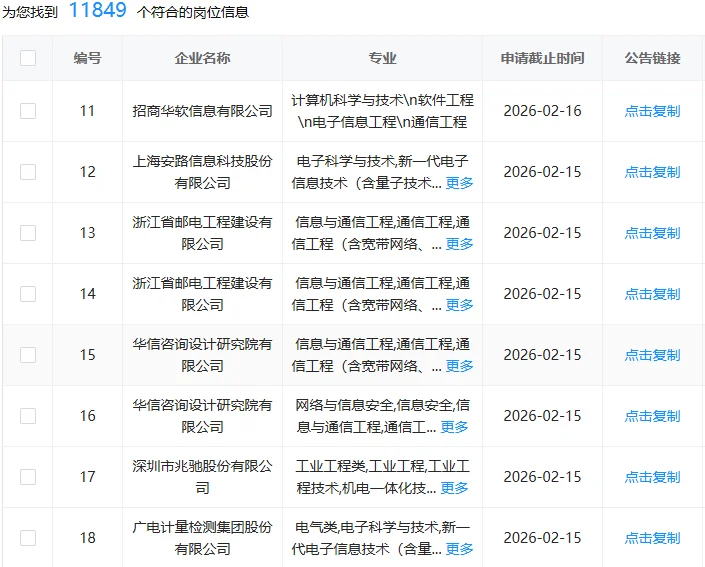Click the 编号 column header
The height and width of the screenshot is (567, 705).
(x=88, y=58)
